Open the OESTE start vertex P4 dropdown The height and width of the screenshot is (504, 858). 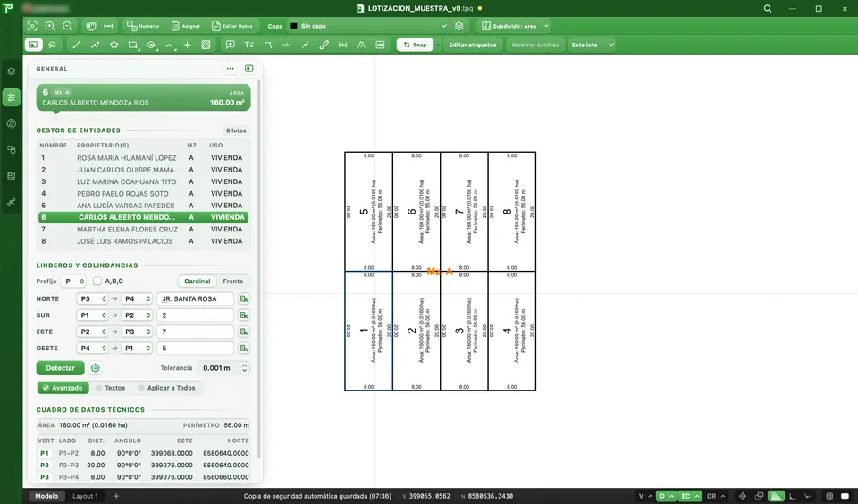click(92, 348)
